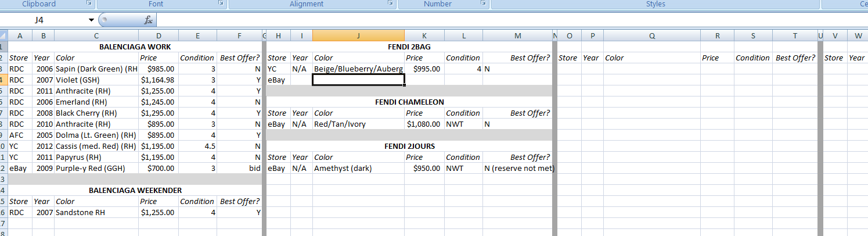Click cell Emerland (RH)
Viewport: 868px width, 236px height.
tap(96, 102)
